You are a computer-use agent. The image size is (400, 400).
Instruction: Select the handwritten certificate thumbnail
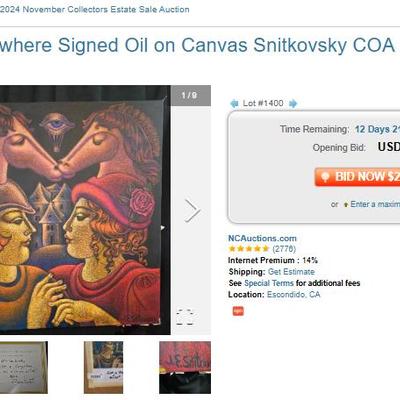(24, 367)
